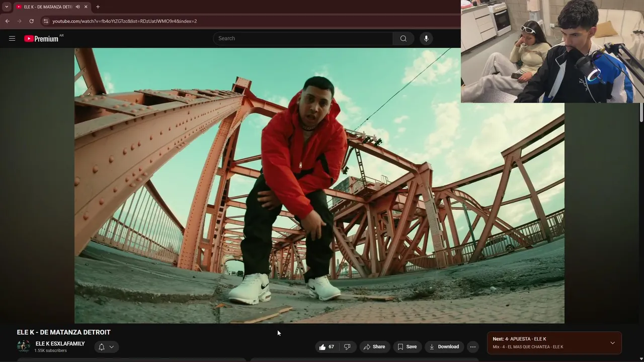Open more actions three-dot menu
Screen dimensions: 644x362
pos(472,347)
